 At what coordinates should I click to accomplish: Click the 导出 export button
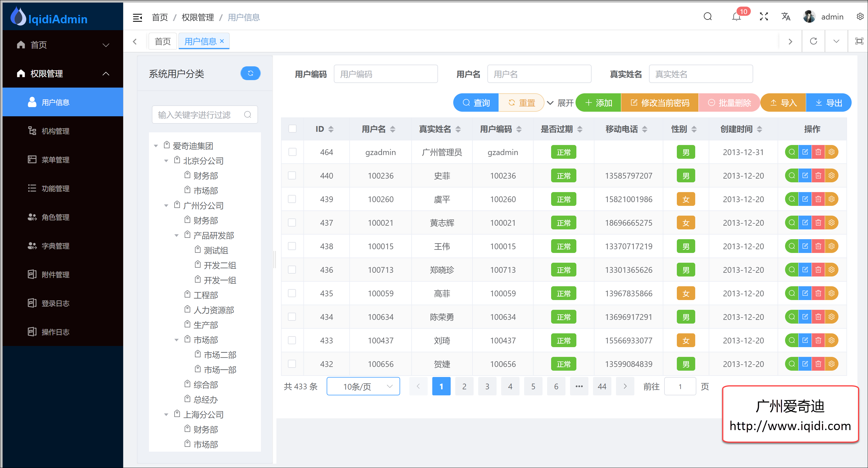[x=829, y=103]
